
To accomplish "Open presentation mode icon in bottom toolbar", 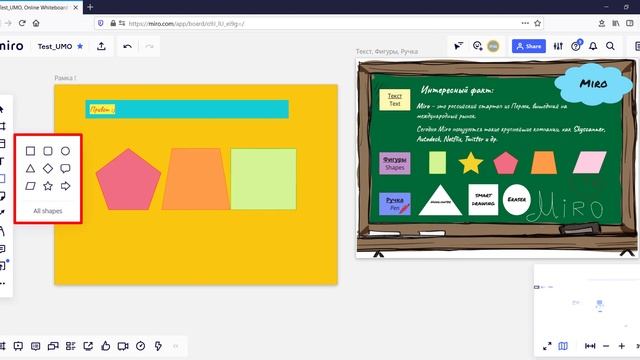I will [x=18, y=346].
